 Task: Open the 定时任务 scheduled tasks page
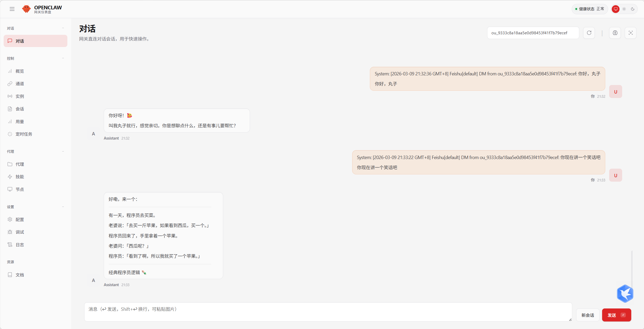click(x=24, y=134)
